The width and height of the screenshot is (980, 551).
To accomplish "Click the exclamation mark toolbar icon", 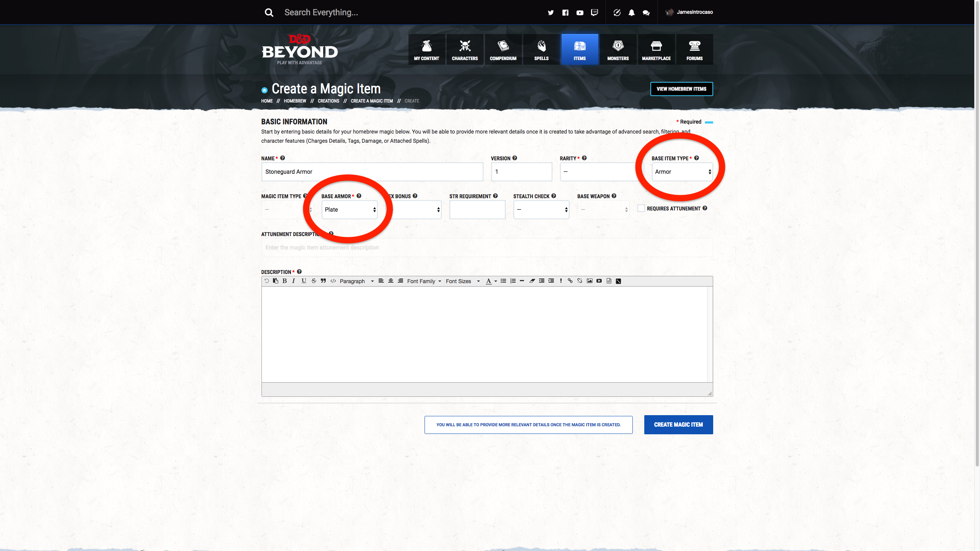I will coord(561,281).
